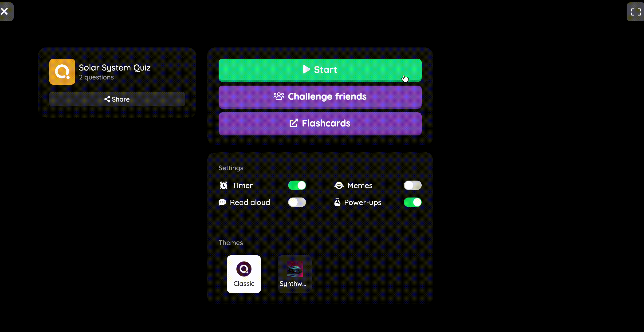Click the Start button to begin quiz

(320, 69)
